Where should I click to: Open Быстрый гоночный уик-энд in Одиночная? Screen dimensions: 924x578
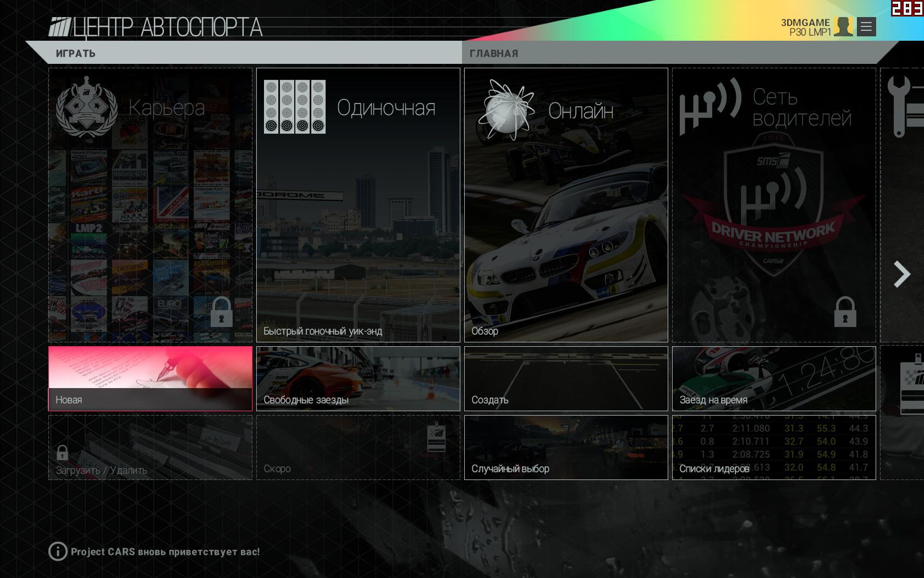coord(358,205)
